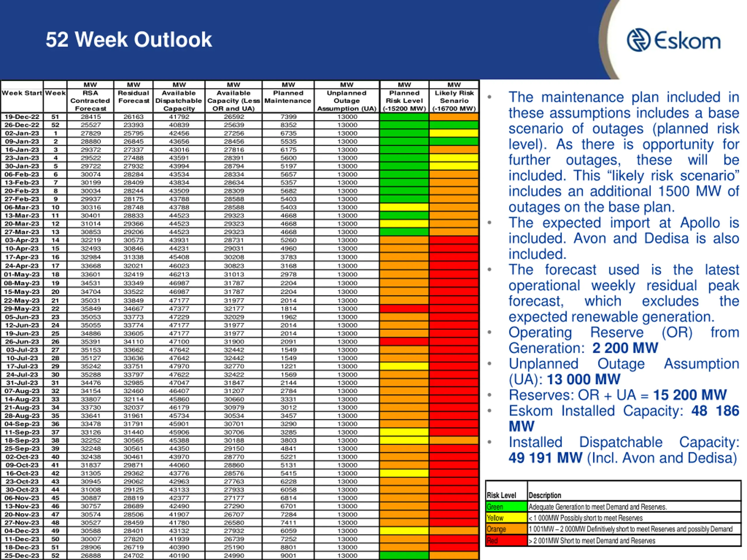The image size is (747, 560).
Task: Select the yellow Planned Risk cell for 17-Jul-23
Action: pyautogui.click(x=404, y=366)
